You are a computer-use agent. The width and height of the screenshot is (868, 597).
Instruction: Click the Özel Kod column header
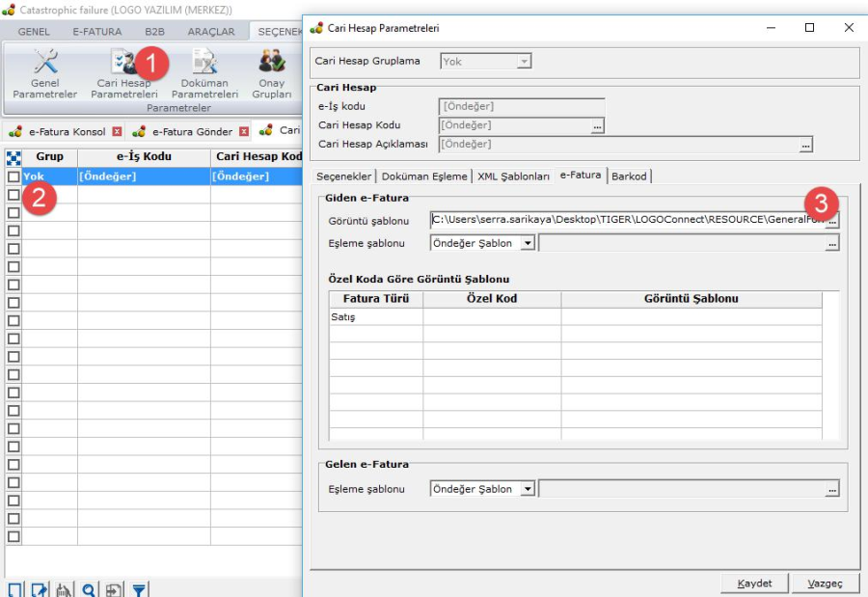(492, 299)
